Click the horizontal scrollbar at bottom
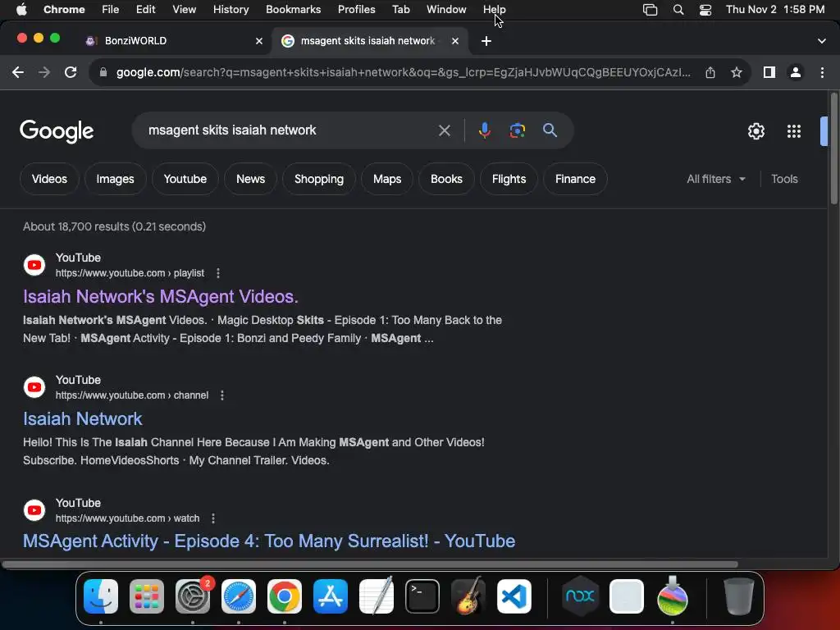 pos(370,564)
